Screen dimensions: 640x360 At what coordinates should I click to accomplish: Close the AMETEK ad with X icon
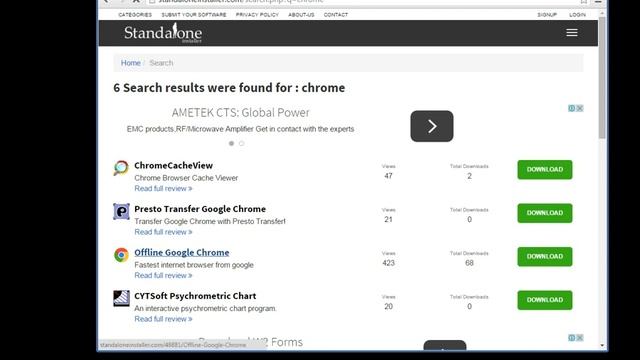(x=580, y=108)
